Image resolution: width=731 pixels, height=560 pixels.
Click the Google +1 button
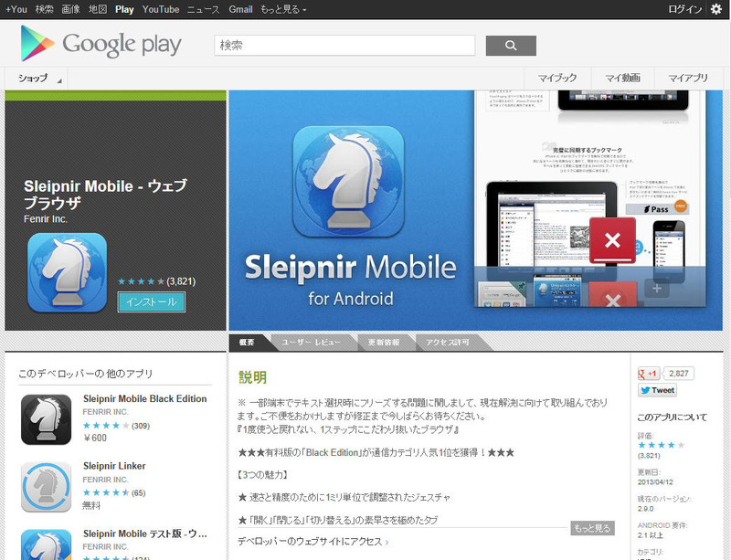point(649,374)
